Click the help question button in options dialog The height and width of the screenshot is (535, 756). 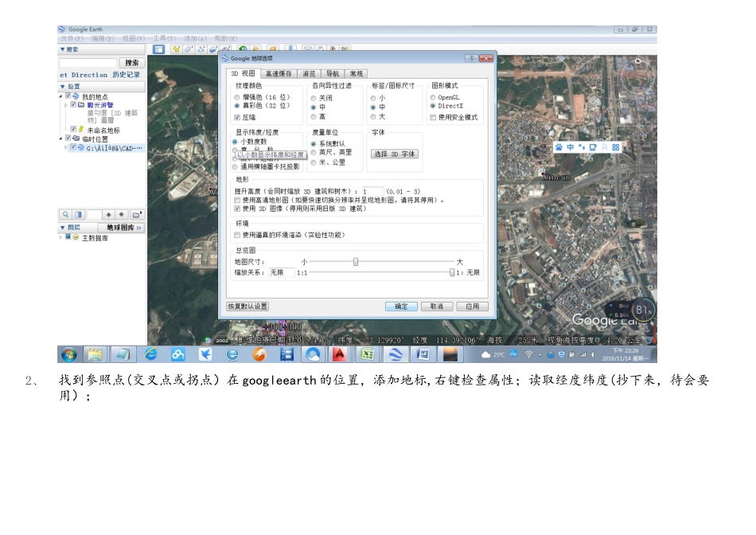pos(471,58)
